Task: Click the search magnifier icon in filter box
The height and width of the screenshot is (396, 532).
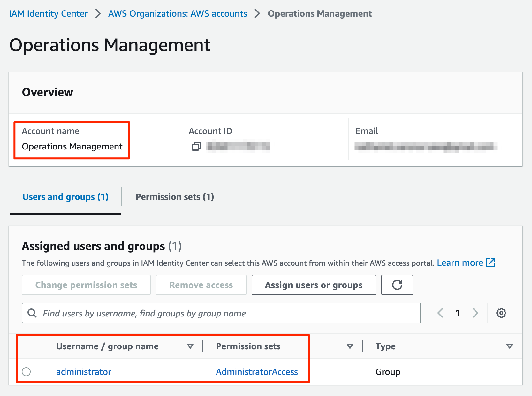Action: tap(32, 313)
